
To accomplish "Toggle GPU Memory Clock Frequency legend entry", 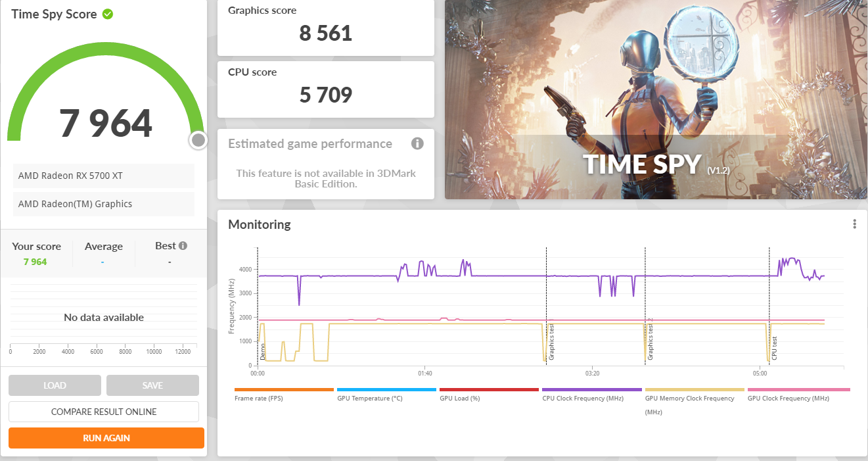I will pos(695,400).
